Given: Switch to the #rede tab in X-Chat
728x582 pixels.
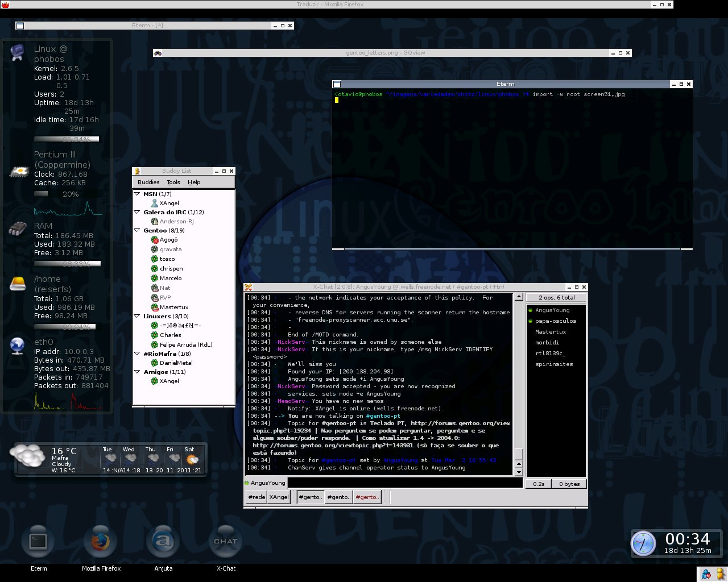Looking at the screenshot, I should pos(257,497).
